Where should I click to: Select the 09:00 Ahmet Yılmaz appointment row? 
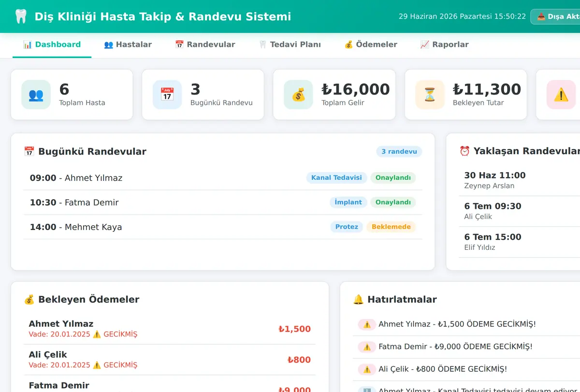pyautogui.click(x=223, y=178)
